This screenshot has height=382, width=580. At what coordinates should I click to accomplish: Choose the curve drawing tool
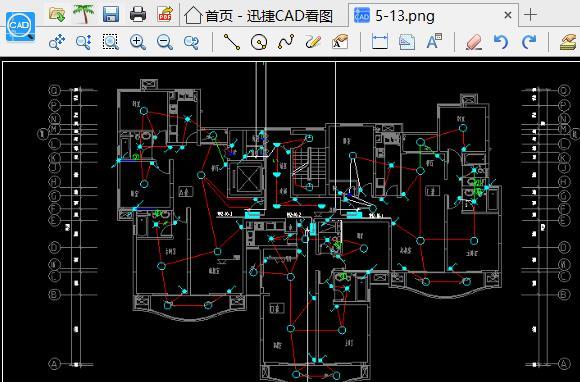tap(286, 42)
